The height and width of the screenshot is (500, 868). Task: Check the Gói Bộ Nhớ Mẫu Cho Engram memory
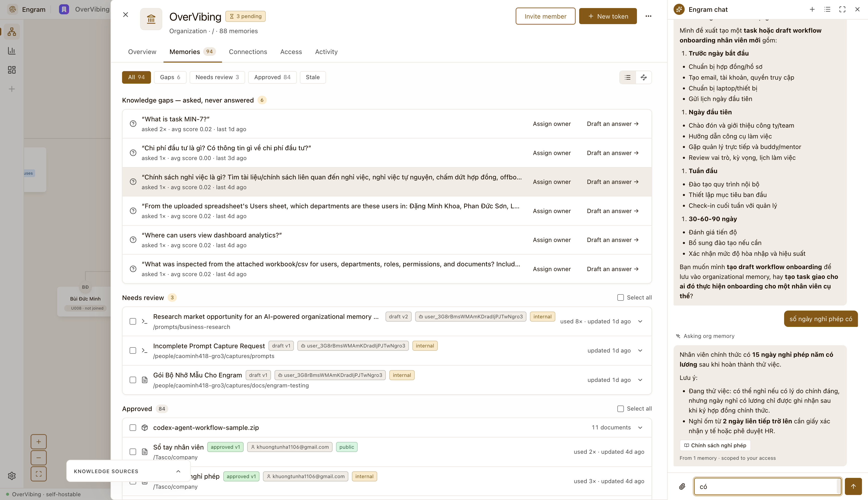pyautogui.click(x=133, y=380)
